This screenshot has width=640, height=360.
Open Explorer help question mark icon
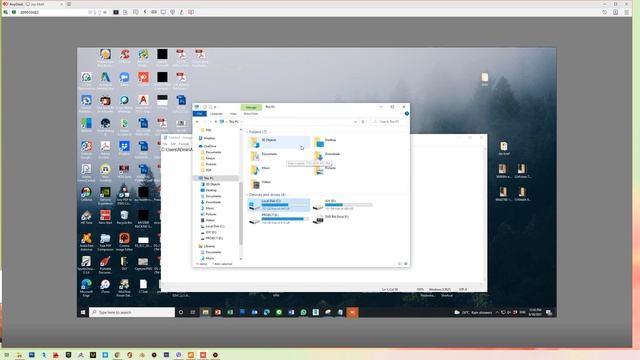point(407,113)
